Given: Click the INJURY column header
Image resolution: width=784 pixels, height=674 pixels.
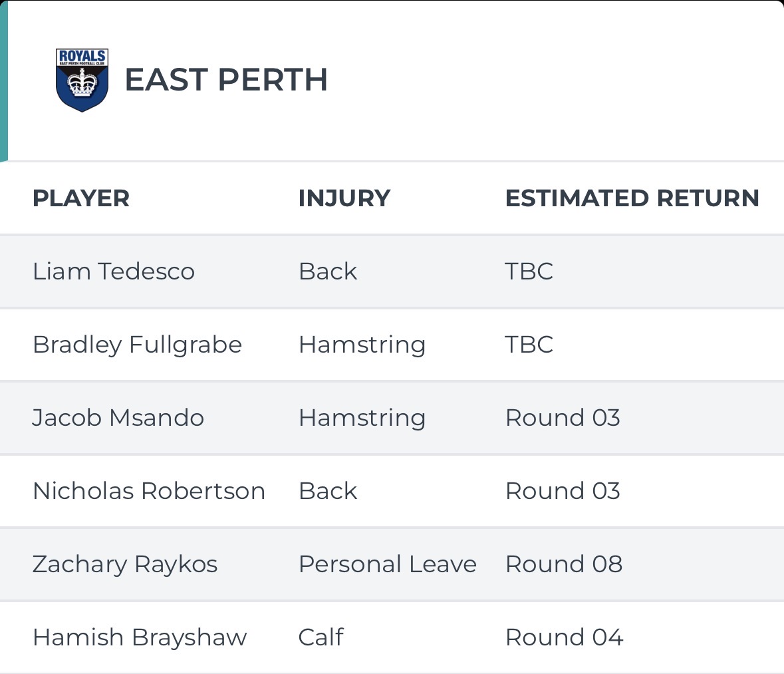Looking at the screenshot, I should (x=344, y=198).
